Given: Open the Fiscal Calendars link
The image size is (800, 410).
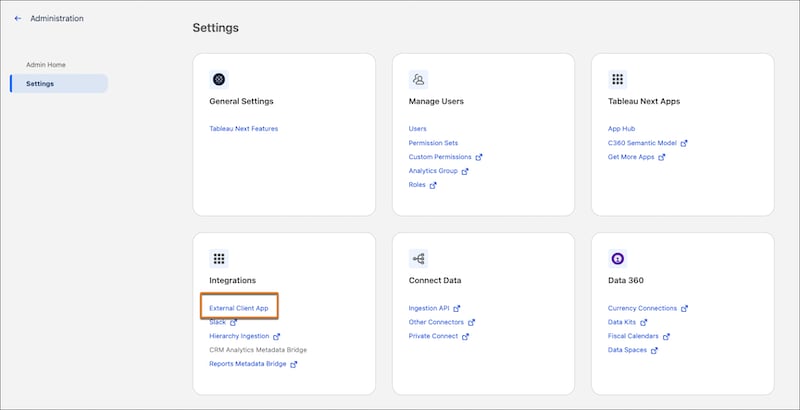Looking at the screenshot, I should pos(633,336).
